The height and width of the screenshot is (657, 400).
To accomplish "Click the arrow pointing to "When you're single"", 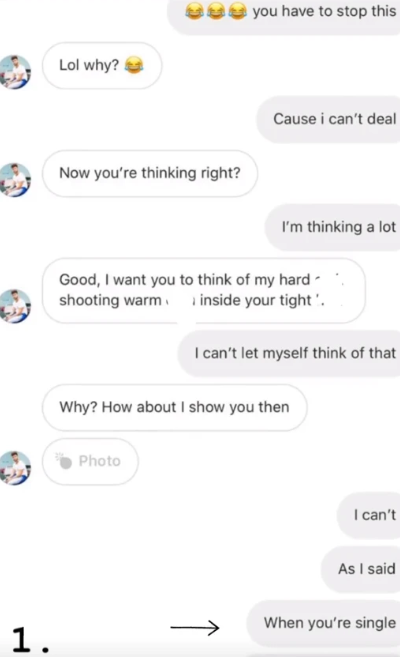I will point(195,627).
